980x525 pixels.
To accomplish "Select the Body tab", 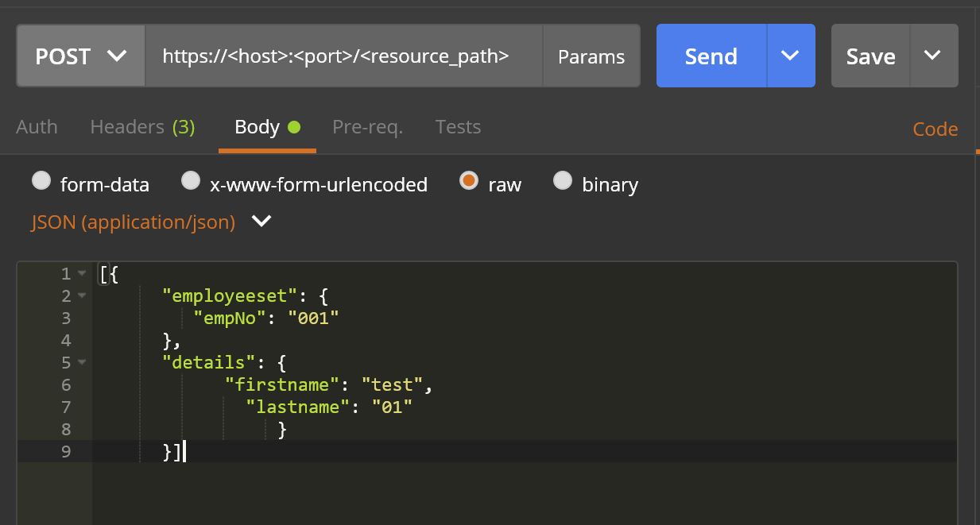I will click(x=266, y=127).
